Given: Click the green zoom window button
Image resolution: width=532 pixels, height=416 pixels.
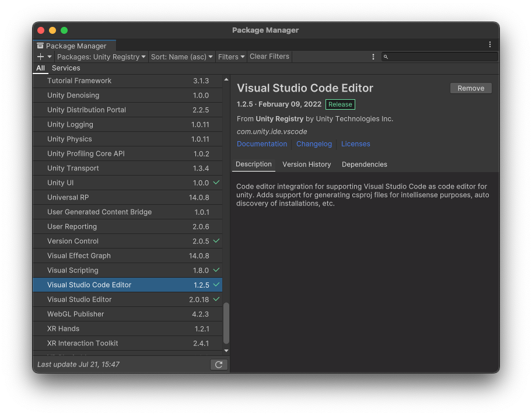Looking at the screenshot, I should point(64,30).
